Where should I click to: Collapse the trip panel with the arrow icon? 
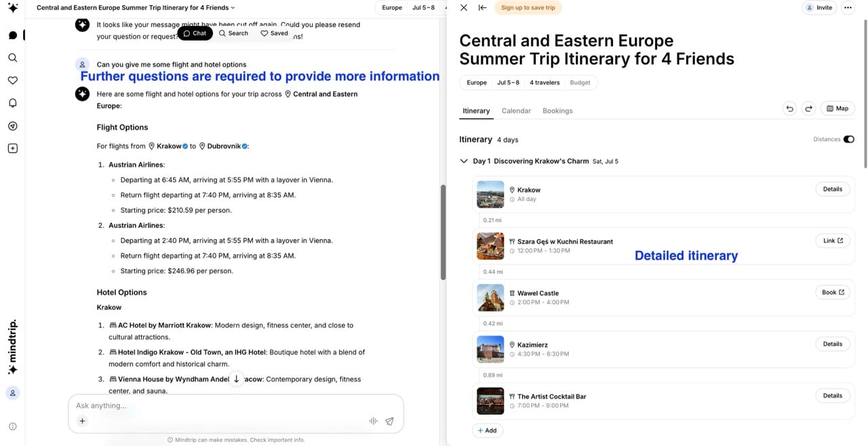(x=482, y=7)
